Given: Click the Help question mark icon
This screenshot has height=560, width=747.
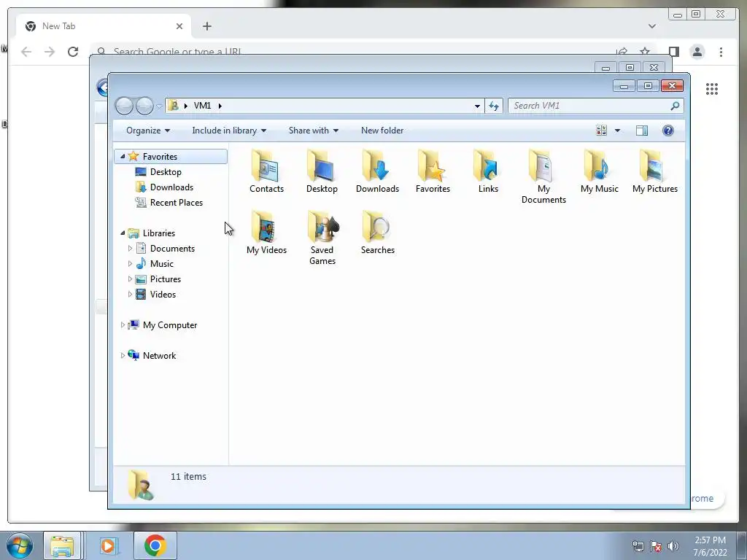Looking at the screenshot, I should [x=668, y=131].
